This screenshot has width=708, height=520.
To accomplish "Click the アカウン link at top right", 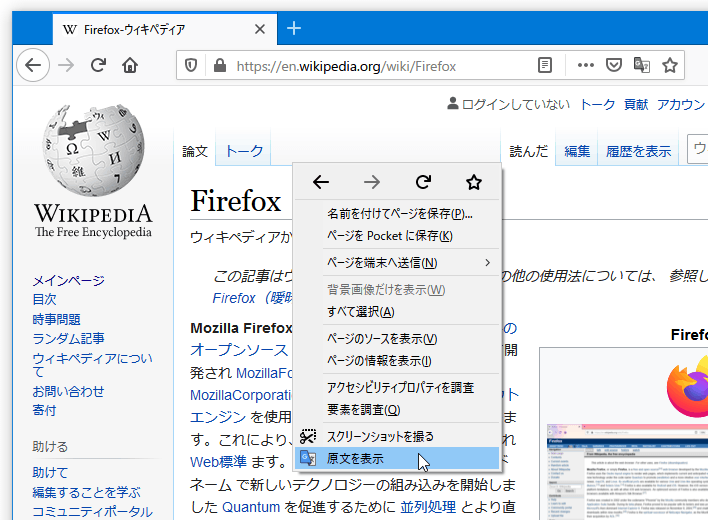I will (x=681, y=105).
